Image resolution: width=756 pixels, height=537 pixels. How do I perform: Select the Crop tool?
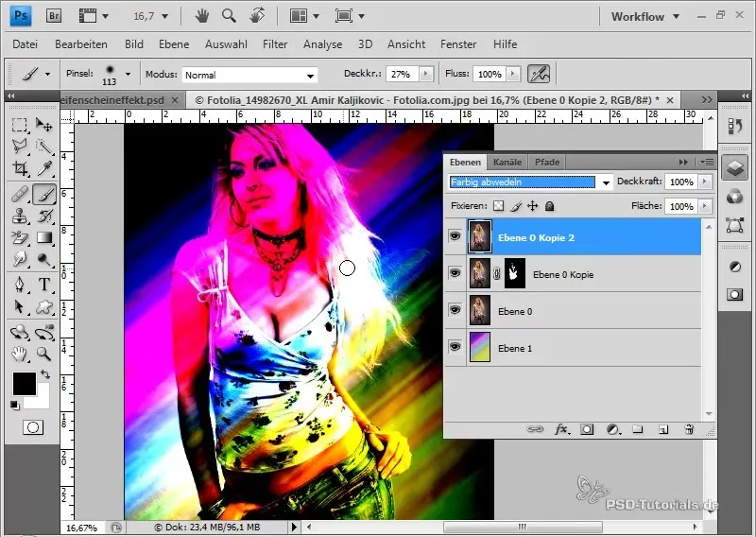click(x=19, y=168)
